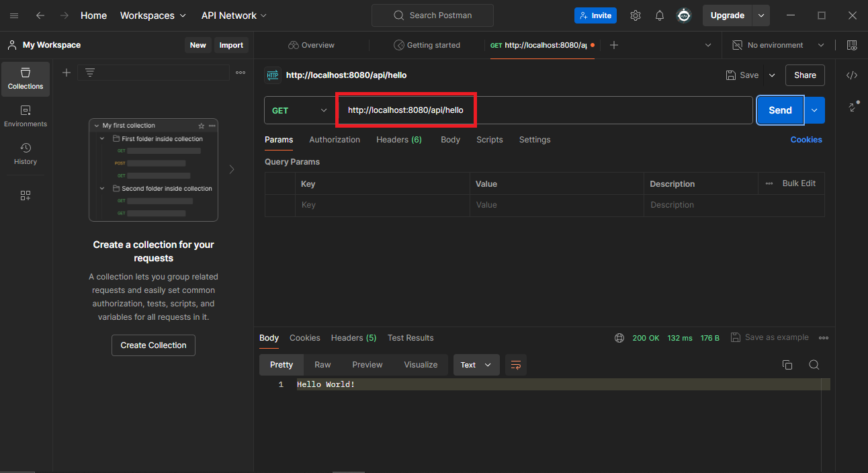This screenshot has height=473, width=868.
Task: Open the Environments sidebar icon
Action: 26,116
